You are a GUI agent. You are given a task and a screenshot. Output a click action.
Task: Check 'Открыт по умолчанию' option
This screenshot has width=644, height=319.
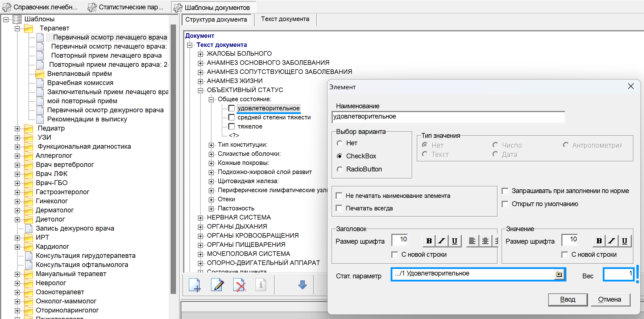click(505, 204)
